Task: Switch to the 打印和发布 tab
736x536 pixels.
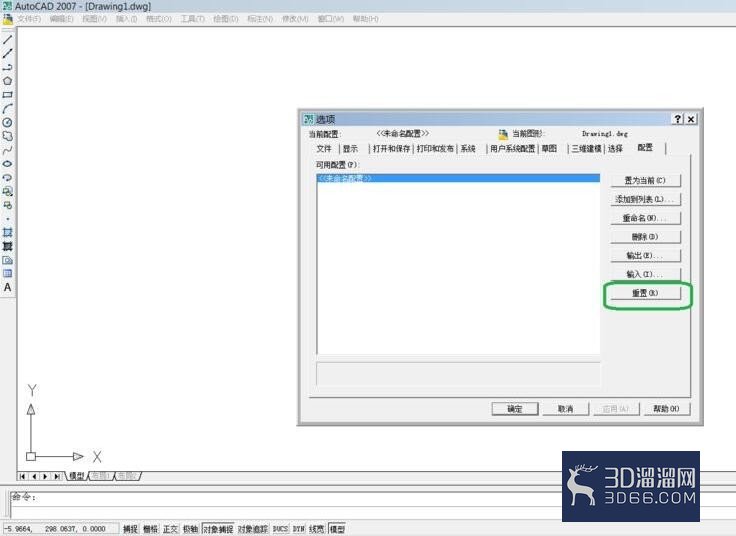Action: click(435, 149)
